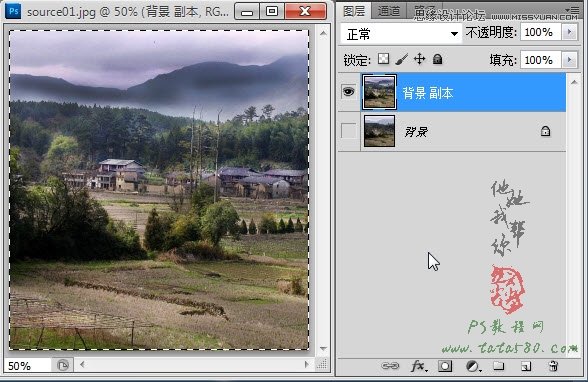588x382 pixels.
Task: Click the Photoshop Ps document icon
Action: 14,11
